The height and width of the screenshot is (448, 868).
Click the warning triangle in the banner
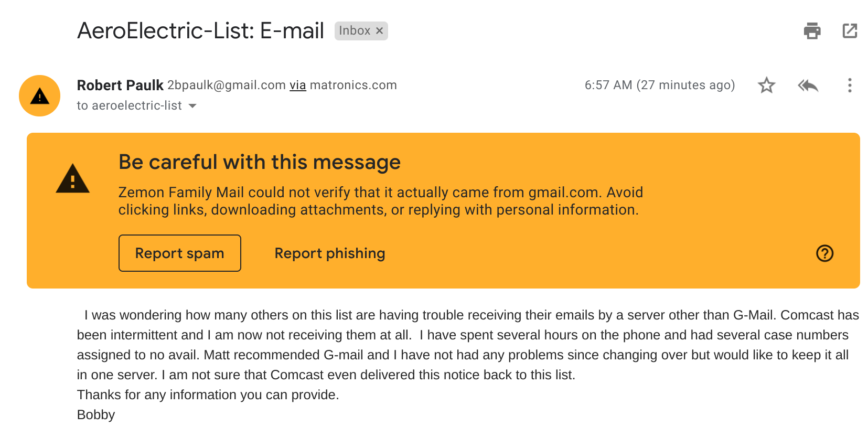pyautogui.click(x=73, y=179)
